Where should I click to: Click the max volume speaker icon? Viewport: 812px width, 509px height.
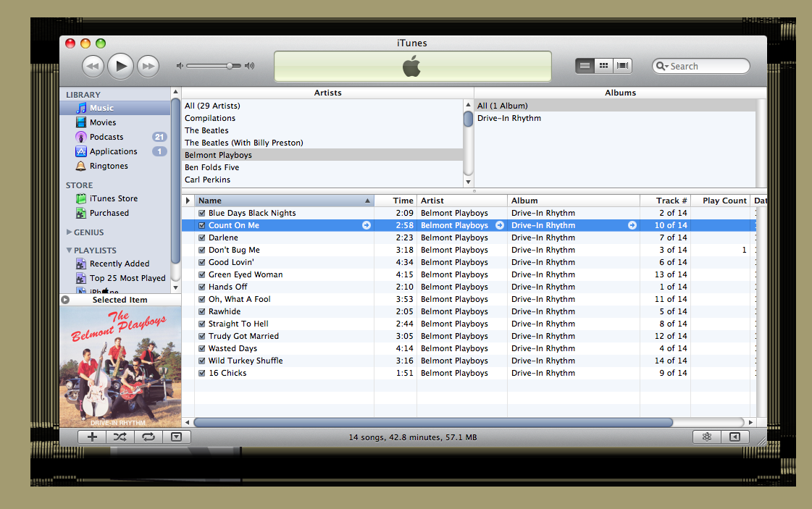pyautogui.click(x=250, y=66)
